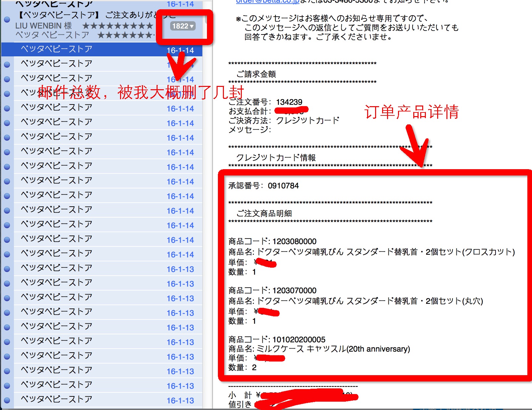This screenshot has width=532, height=410.
Task: Click the 数量: 2 quantity line
Action: click(242, 367)
